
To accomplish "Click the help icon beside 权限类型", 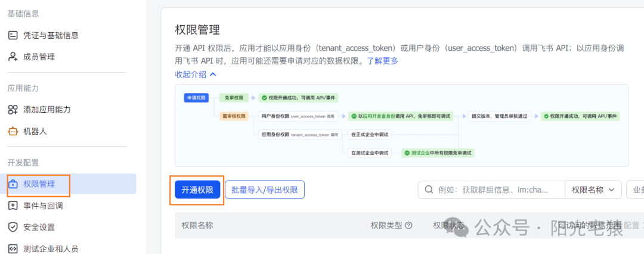I will point(408,225).
